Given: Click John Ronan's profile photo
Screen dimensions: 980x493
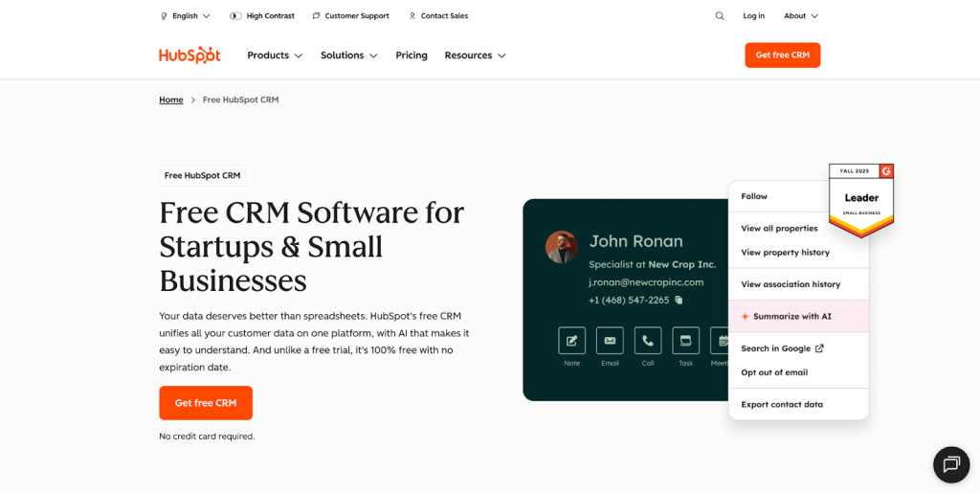Looking at the screenshot, I should tap(561, 247).
